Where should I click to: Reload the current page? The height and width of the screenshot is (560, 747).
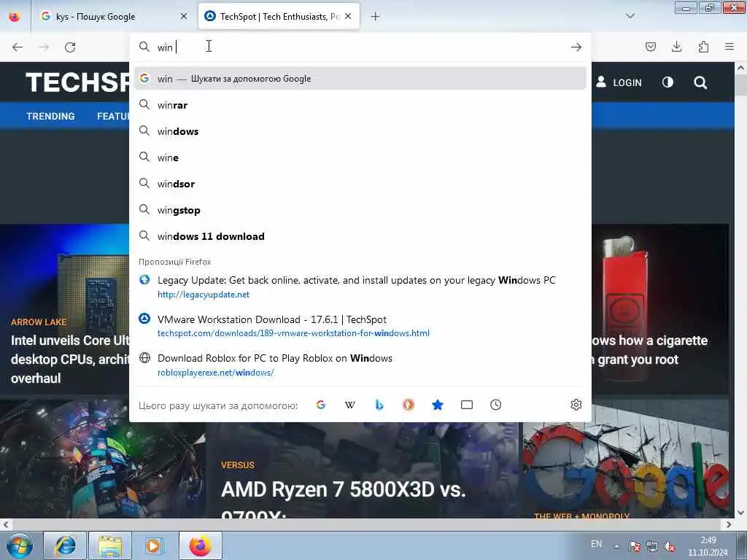(70, 47)
